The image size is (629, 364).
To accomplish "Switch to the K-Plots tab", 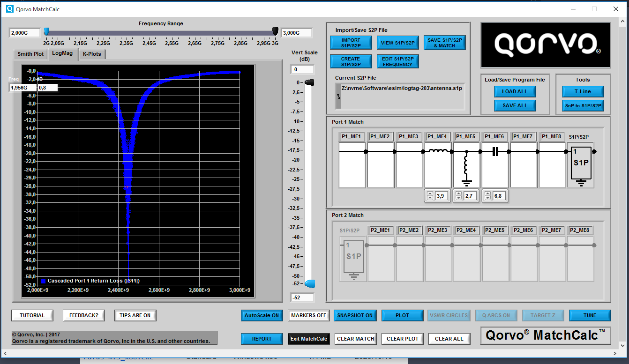I will [x=92, y=54].
